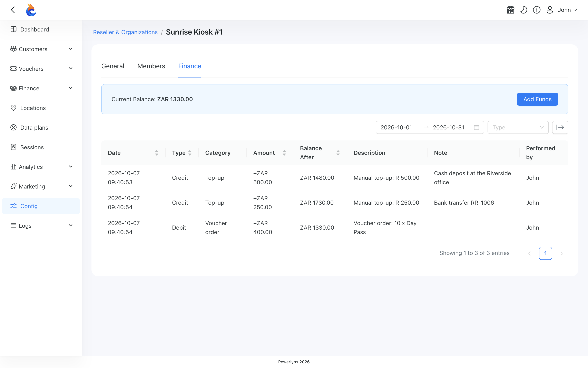
Task: Follow the Reseller & Organizations breadcrumb link
Action: [125, 32]
